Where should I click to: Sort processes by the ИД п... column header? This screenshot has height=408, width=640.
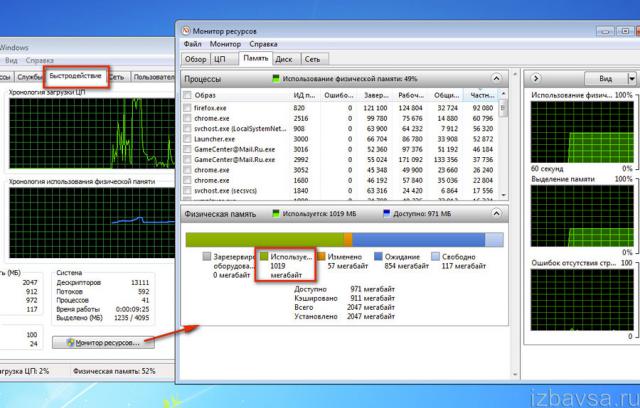[x=305, y=94]
